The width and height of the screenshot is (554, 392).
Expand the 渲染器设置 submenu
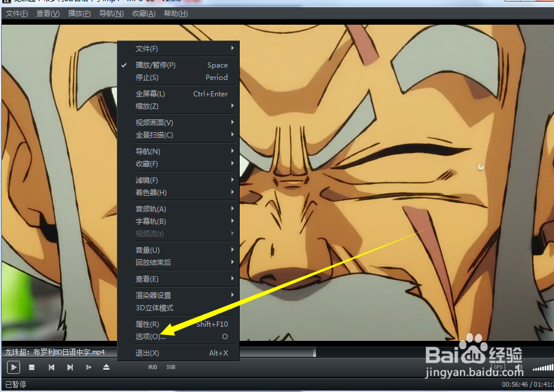(179, 296)
